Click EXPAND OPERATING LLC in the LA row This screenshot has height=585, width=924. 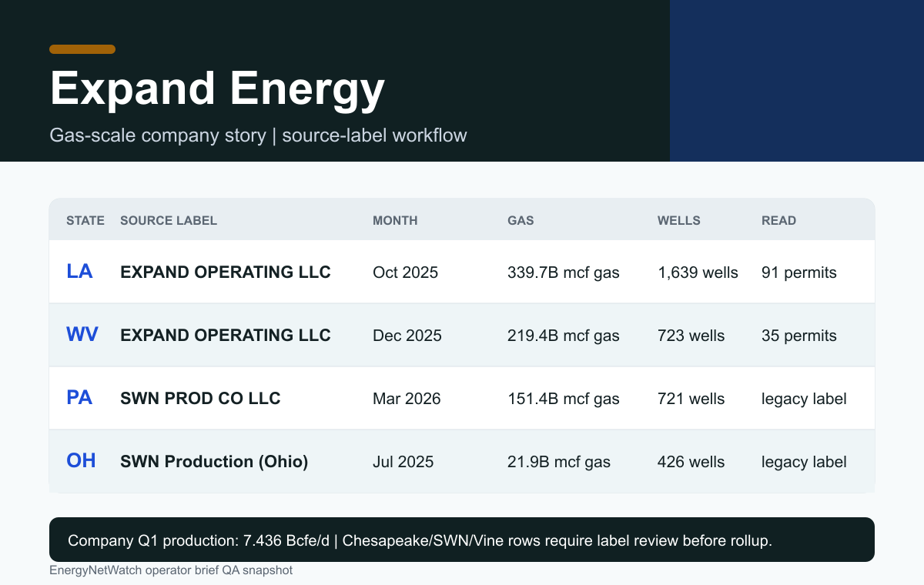(x=226, y=272)
